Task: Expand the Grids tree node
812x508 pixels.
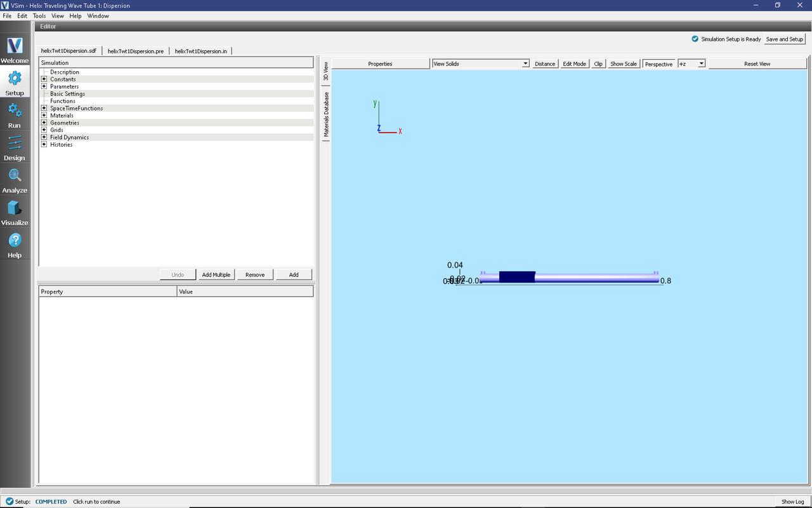Action: (44, 130)
